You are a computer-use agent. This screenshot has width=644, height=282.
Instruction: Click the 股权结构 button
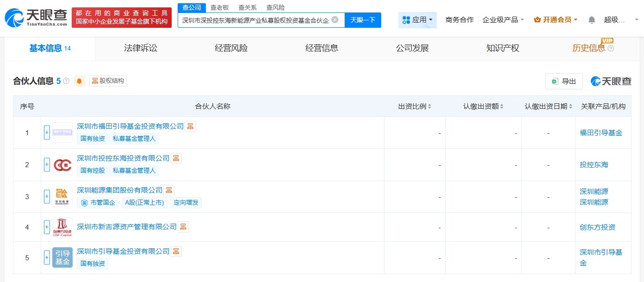[108, 81]
